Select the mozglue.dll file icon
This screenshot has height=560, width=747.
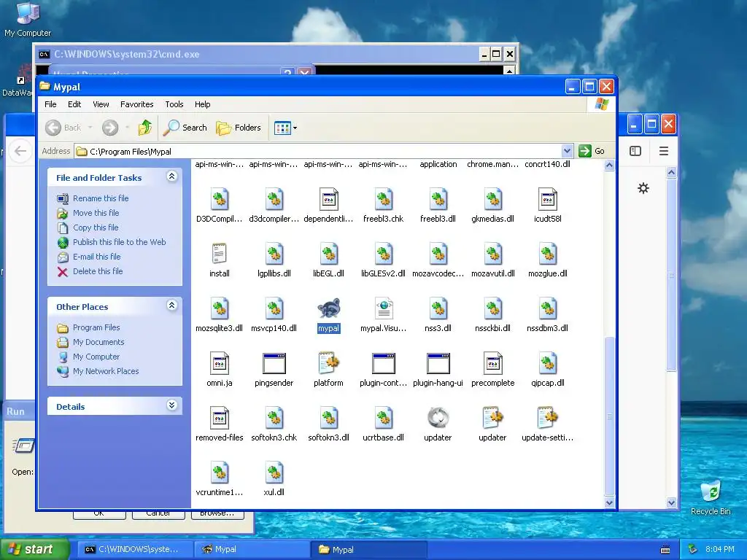coord(547,254)
